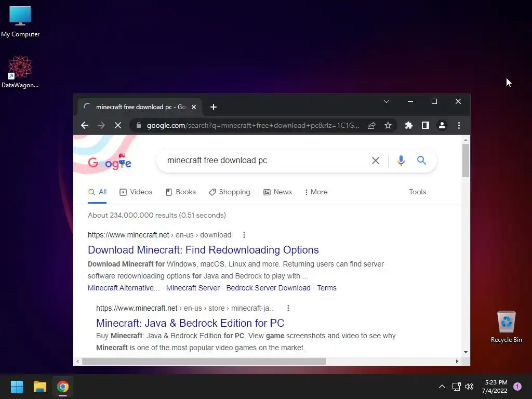Click the volume speaker tray icon
532x399 pixels.
pyautogui.click(x=469, y=387)
